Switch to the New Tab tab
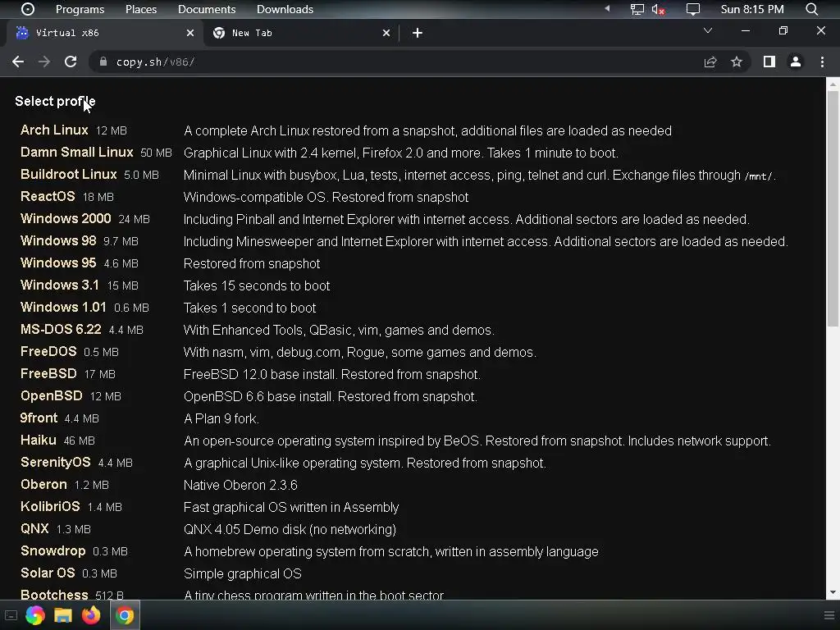Image resolution: width=840 pixels, height=630 pixels. (300, 33)
